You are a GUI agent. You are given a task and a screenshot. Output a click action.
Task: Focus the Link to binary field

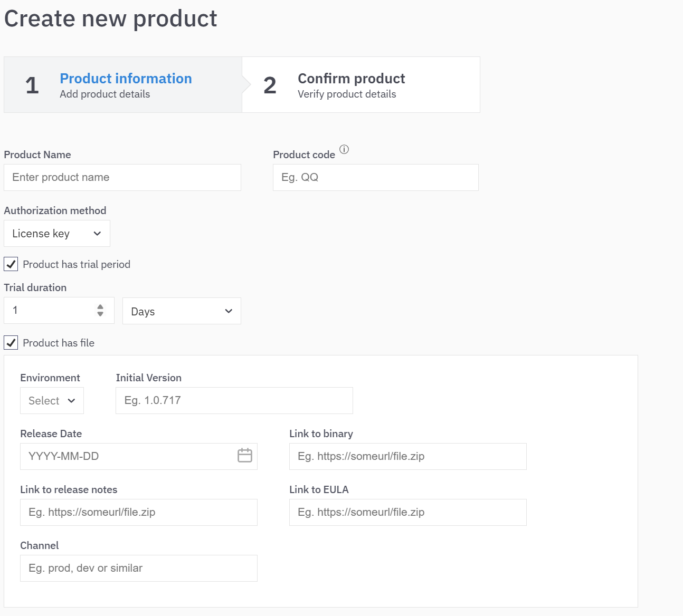(407, 457)
